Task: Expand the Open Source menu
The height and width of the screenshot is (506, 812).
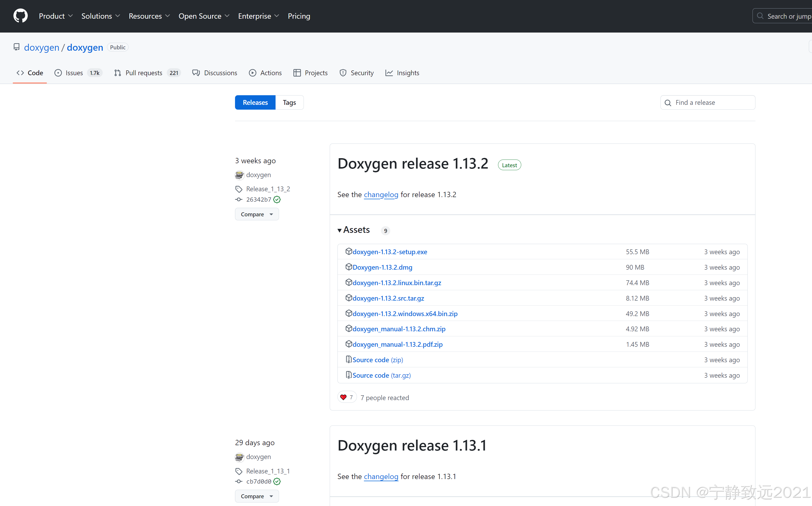Action: click(204, 16)
